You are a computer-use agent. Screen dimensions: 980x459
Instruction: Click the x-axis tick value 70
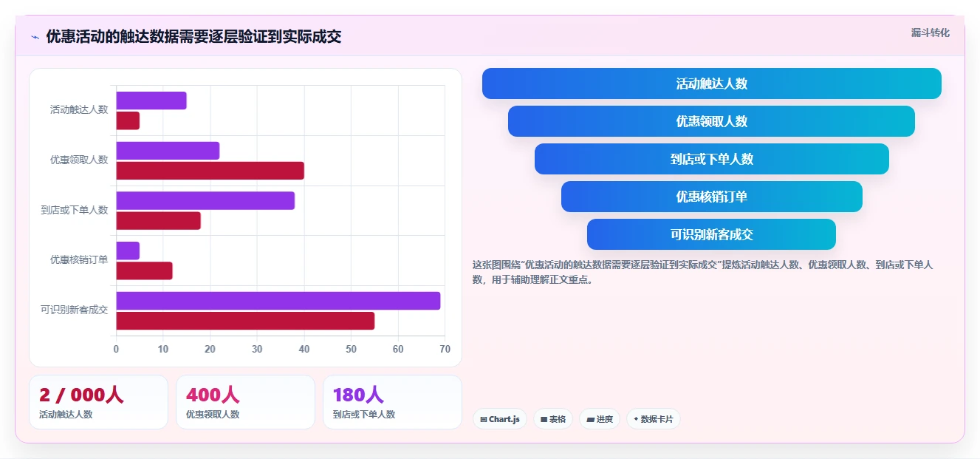pos(445,350)
